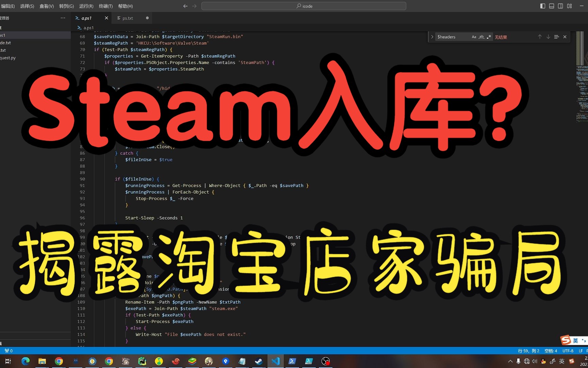Viewport: 588px width, 368px height.
Task: Open the customize layout icon
Action: (x=569, y=6)
